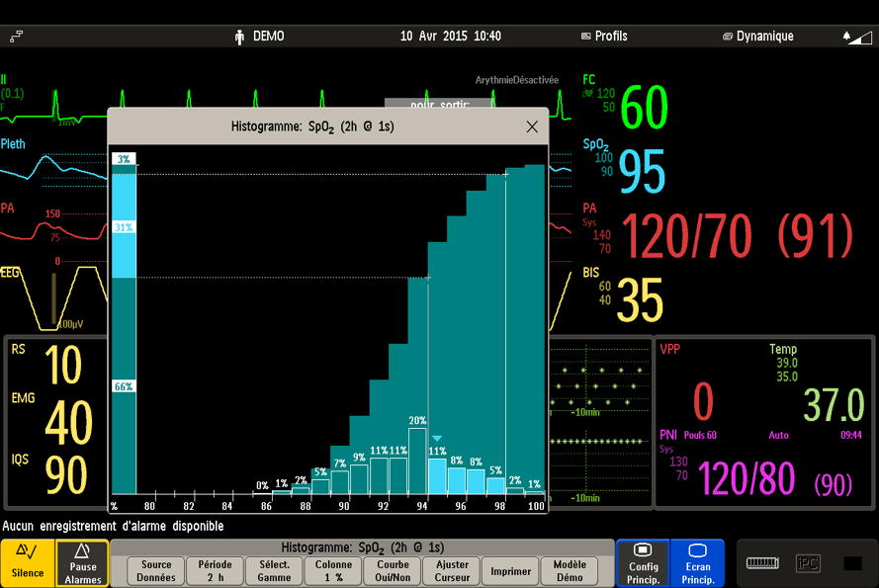
Task: Select the Ecran Princip. icon
Action: coord(698,563)
